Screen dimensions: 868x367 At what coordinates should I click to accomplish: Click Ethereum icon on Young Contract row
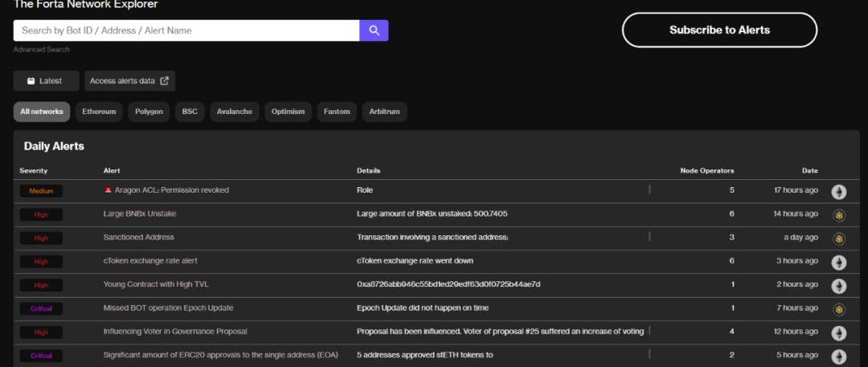coord(838,286)
